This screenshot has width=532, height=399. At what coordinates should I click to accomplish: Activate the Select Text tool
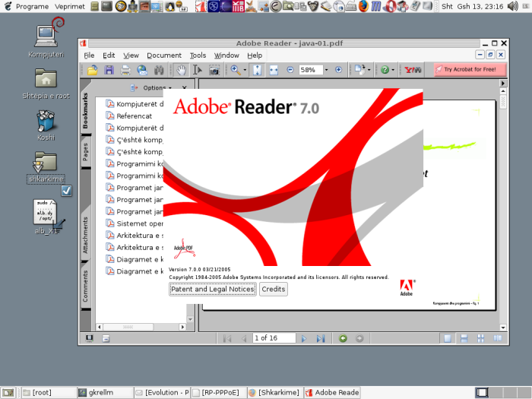click(198, 70)
